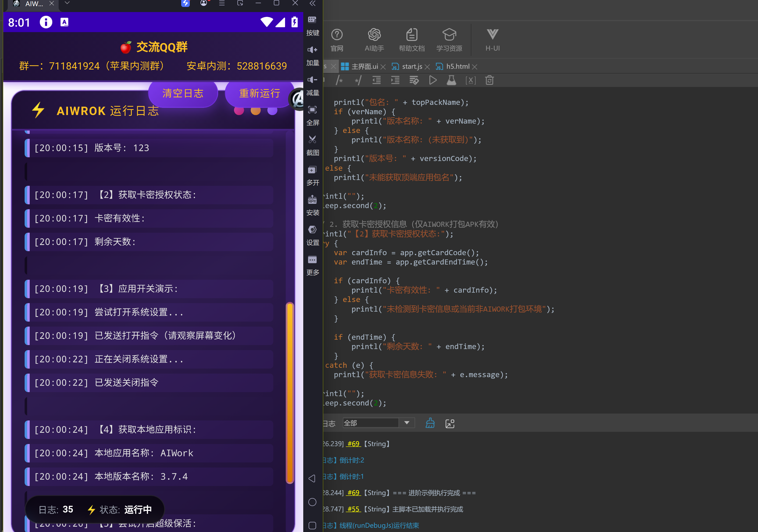Clear the IDE log with the broom icon
The height and width of the screenshot is (532, 758).
click(430, 423)
